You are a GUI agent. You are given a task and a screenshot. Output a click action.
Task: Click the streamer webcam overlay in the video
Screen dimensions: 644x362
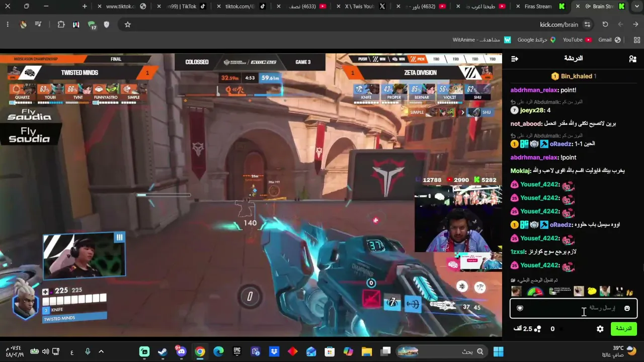pos(458,219)
